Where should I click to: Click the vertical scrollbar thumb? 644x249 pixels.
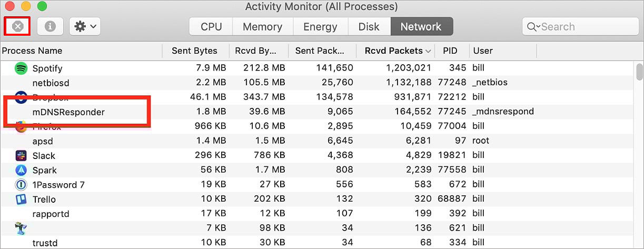point(639,71)
